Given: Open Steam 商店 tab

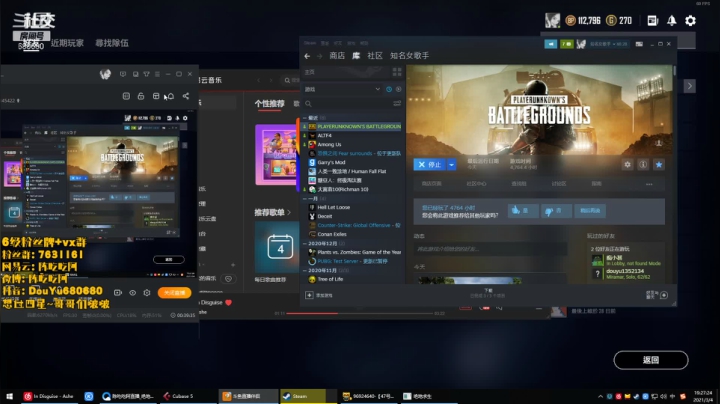Looking at the screenshot, I should click(x=337, y=56).
